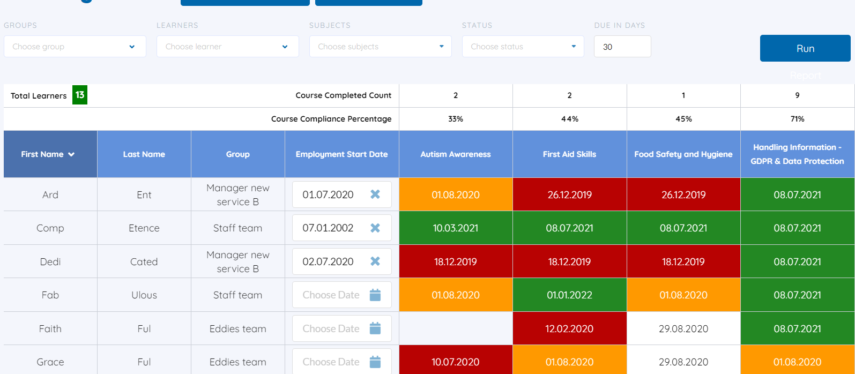
Task: Click the 33% compliance percentage value
Action: pos(456,119)
